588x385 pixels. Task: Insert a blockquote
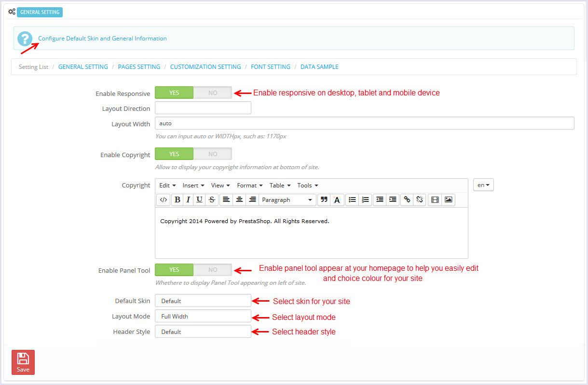pos(324,200)
